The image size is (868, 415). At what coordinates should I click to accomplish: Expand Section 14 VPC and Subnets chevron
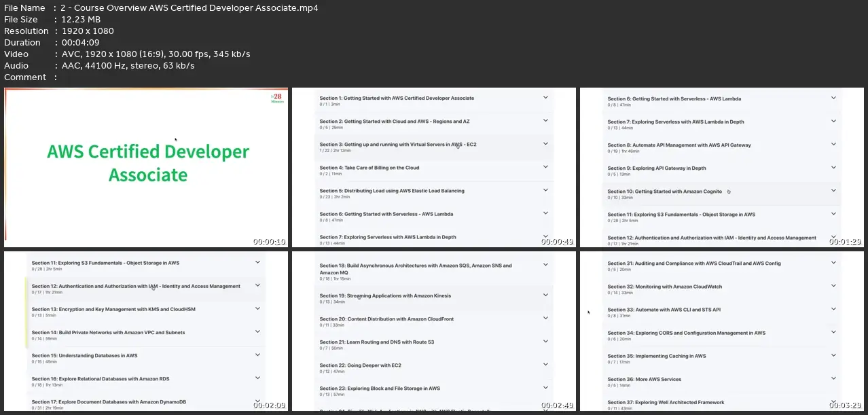point(257,331)
